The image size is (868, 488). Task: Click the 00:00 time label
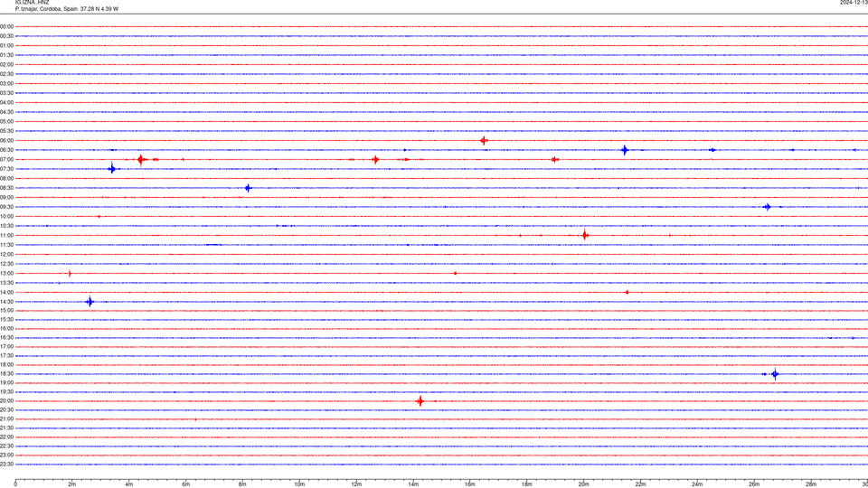pos(6,26)
